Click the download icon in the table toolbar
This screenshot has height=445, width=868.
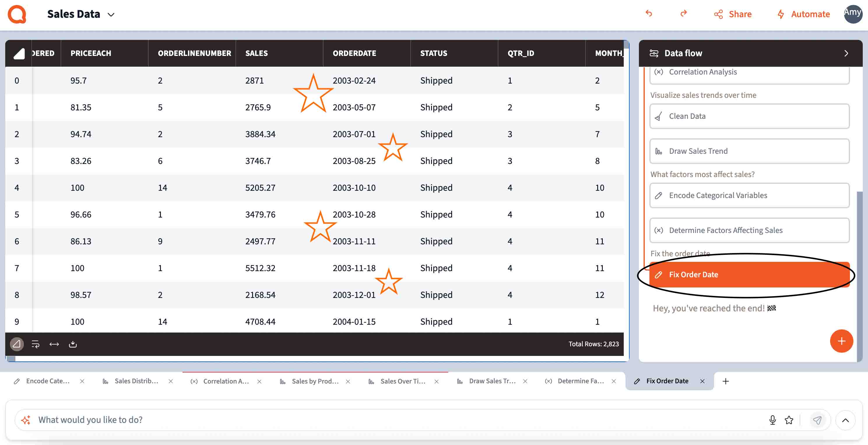[x=73, y=344]
